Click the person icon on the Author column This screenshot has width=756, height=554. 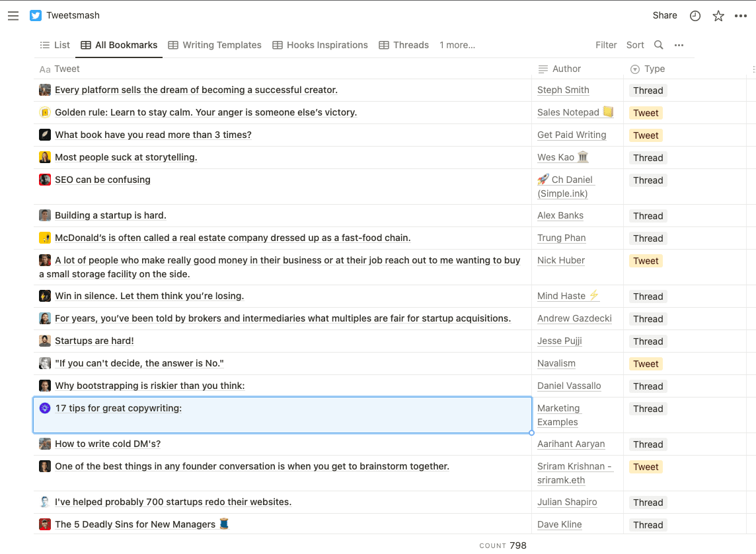click(543, 69)
